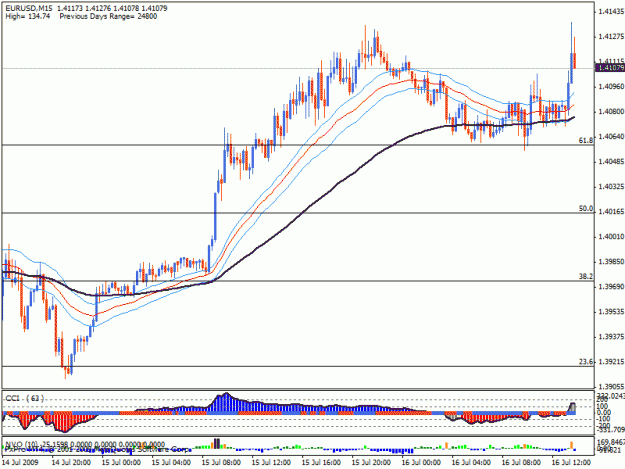Click the 1.39850 price axis label
Screen dimensions: 625x469
pyautogui.click(x=611, y=262)
